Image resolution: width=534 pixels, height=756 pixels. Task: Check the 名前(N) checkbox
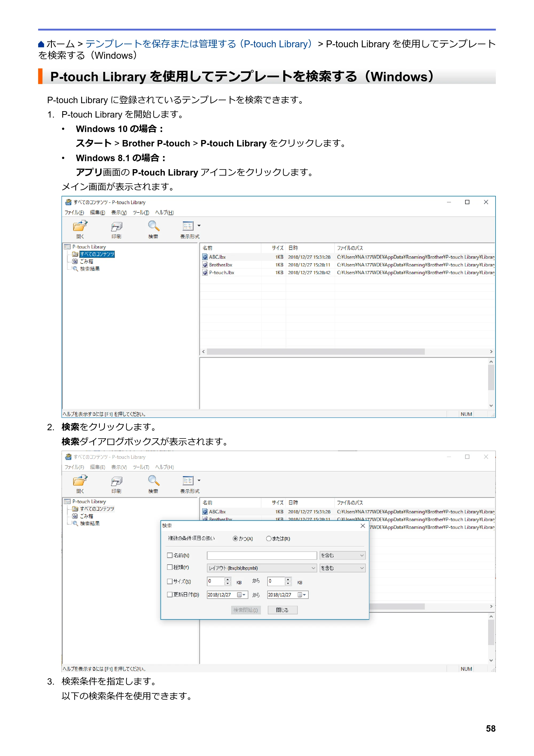pos(170,556)
